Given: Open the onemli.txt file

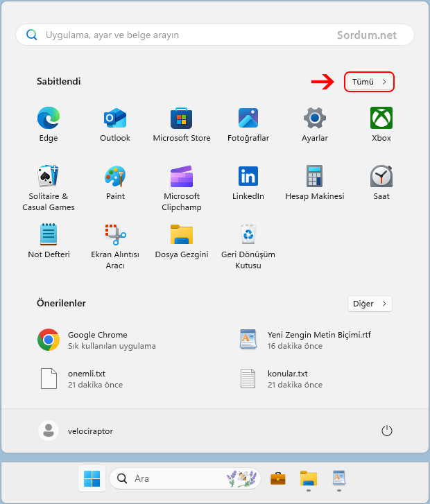Looking at the screenshot, I should [82, 379].
